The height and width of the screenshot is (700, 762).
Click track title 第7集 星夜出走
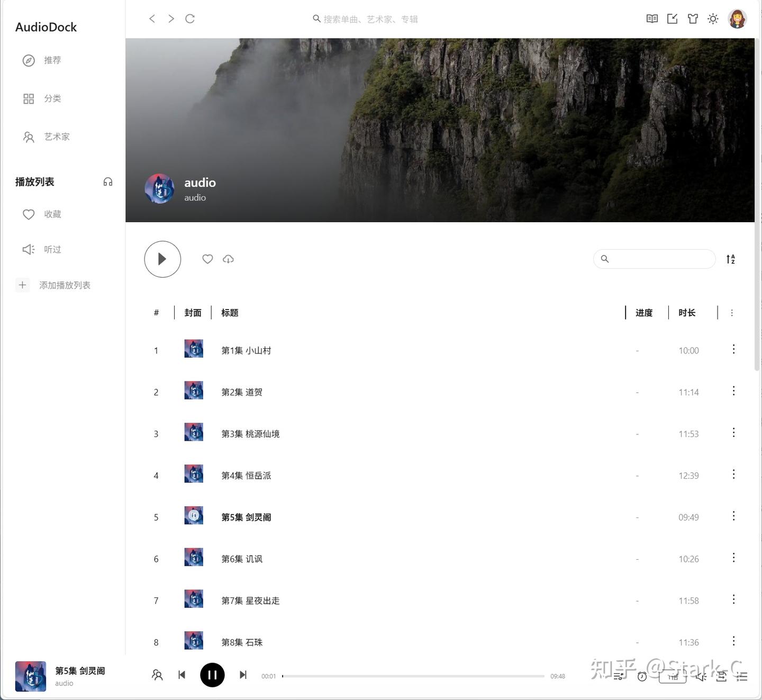point(250,601)
